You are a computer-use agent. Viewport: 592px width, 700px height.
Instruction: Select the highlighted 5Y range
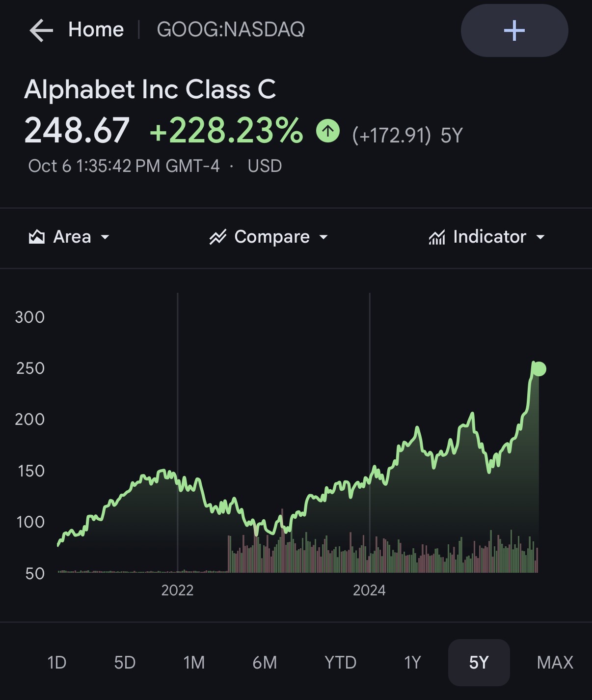(479, 662)
